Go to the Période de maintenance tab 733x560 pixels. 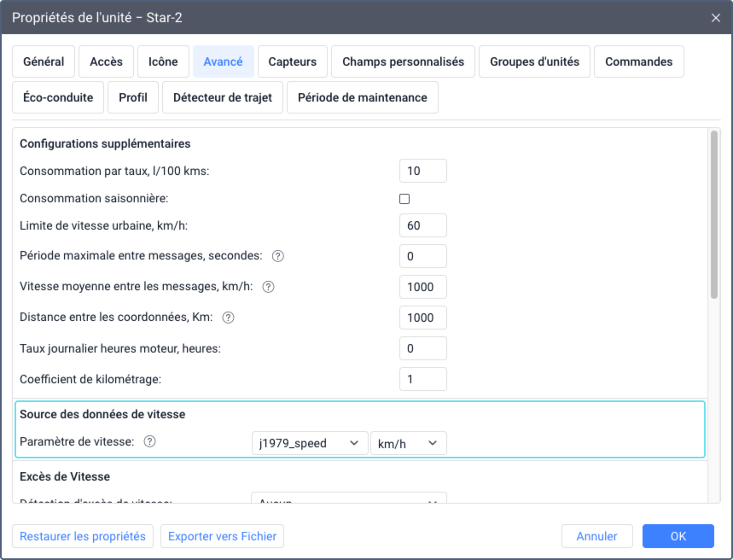pos(362,97)
